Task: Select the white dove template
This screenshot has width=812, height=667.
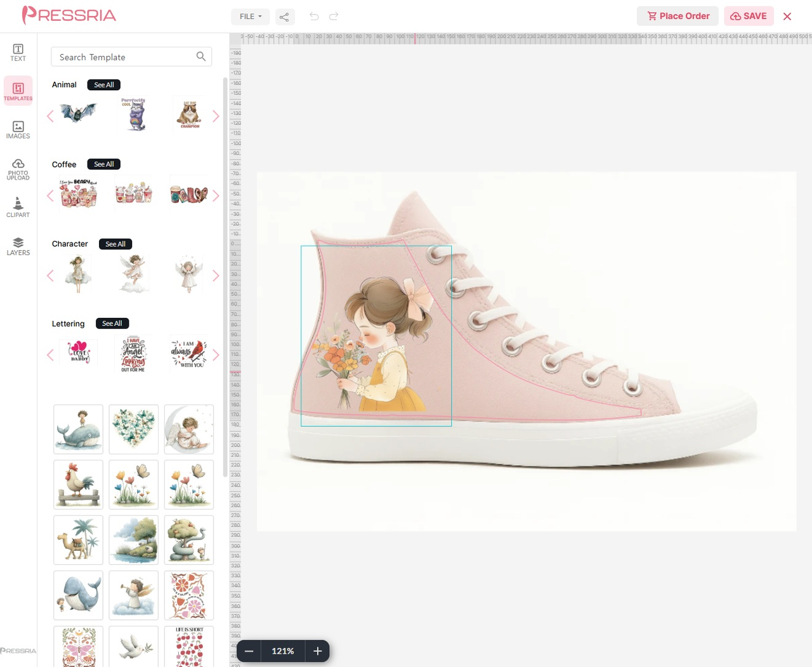Action: point(134,647)
